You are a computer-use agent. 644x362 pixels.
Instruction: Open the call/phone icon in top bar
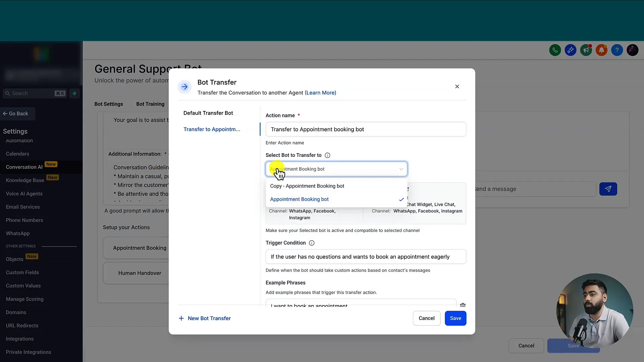pos(555,50)
